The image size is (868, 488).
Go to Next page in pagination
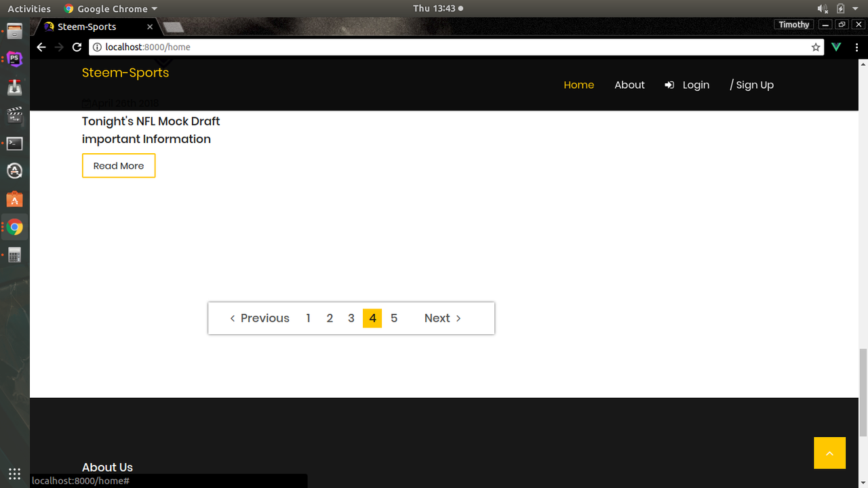[443, 318]
